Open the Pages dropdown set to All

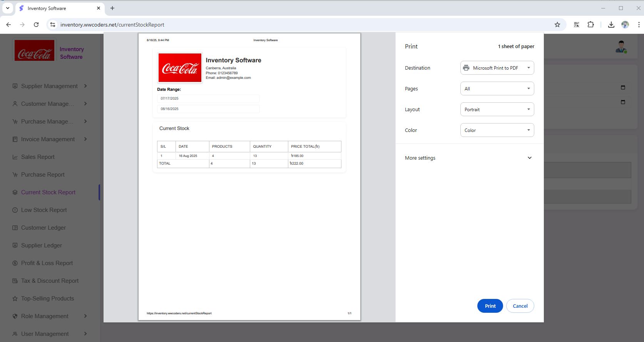tap(497, 88)
